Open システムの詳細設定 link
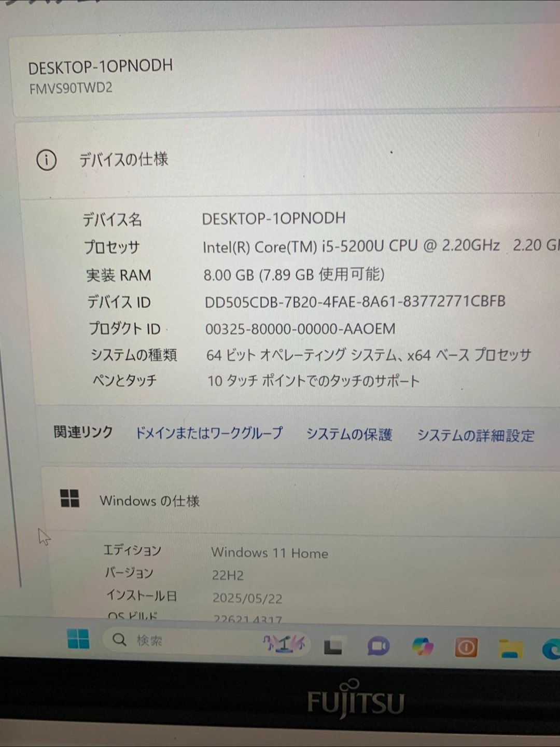 [475, 436]
